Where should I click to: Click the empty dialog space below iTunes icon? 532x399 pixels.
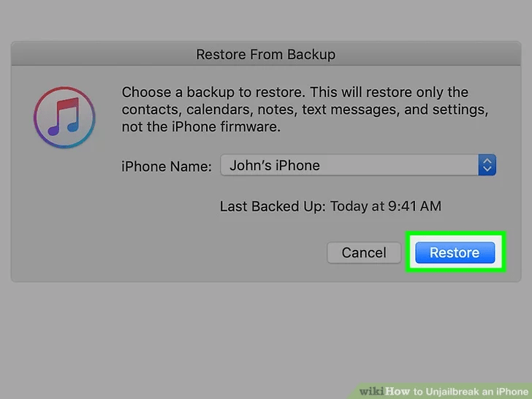[64, 219]
